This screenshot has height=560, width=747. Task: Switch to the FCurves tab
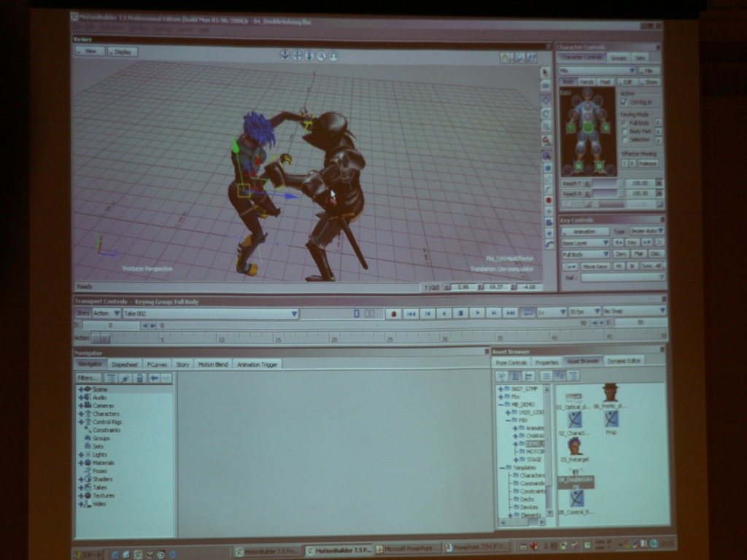(157, 364)
